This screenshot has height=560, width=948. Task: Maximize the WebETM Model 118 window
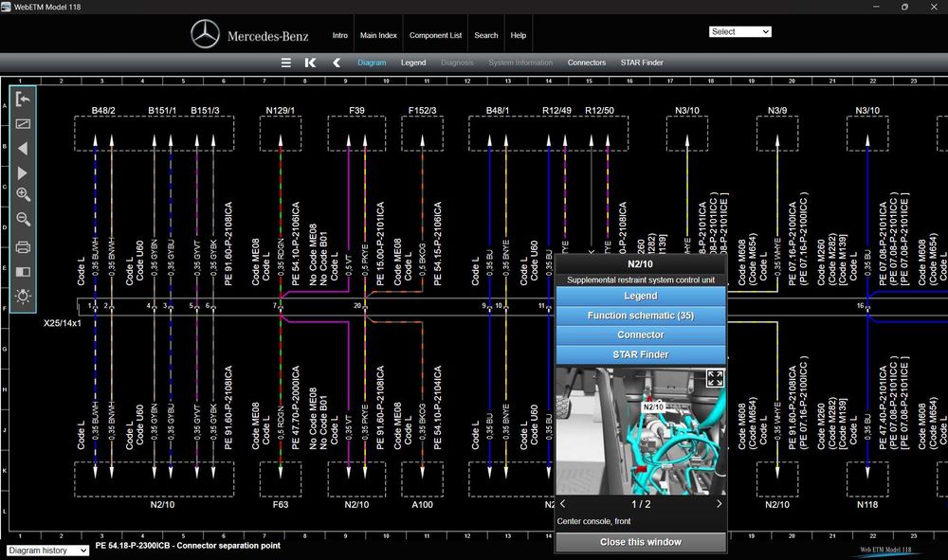point(904,8)
